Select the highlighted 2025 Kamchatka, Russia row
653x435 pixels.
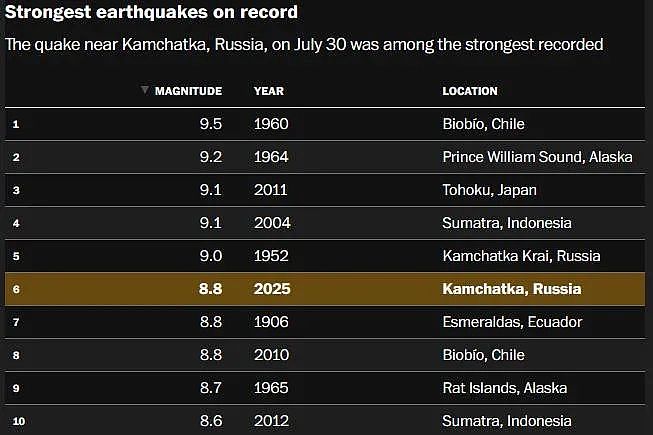(x=325, y=289)
